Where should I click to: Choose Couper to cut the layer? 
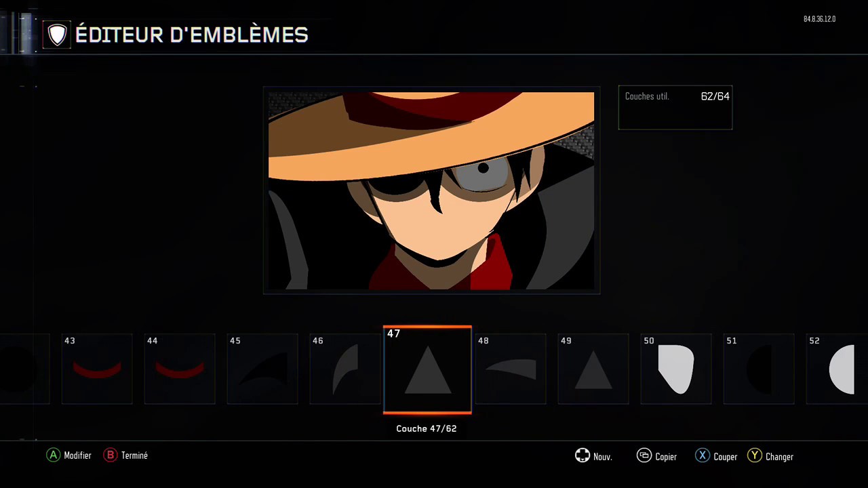[725, 457]
